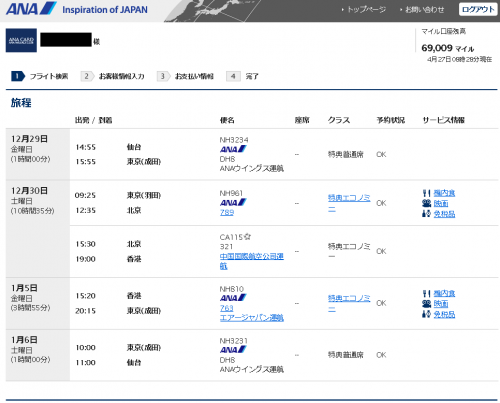Open 免税品 link for flight NH961
This screenshot has width=500, height=403.
pos(444,214)
